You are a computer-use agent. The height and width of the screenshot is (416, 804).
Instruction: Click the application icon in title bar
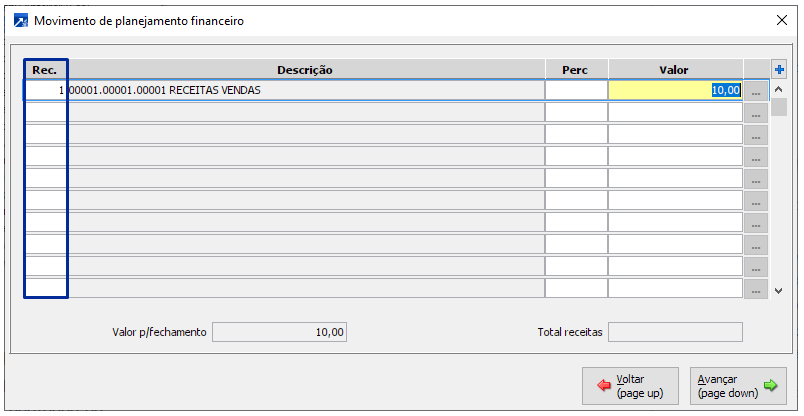20,20
